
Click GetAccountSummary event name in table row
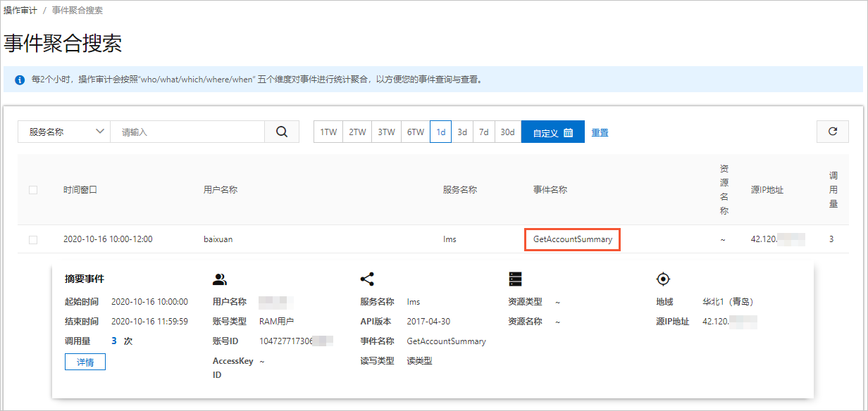click(x=573, y=239)
